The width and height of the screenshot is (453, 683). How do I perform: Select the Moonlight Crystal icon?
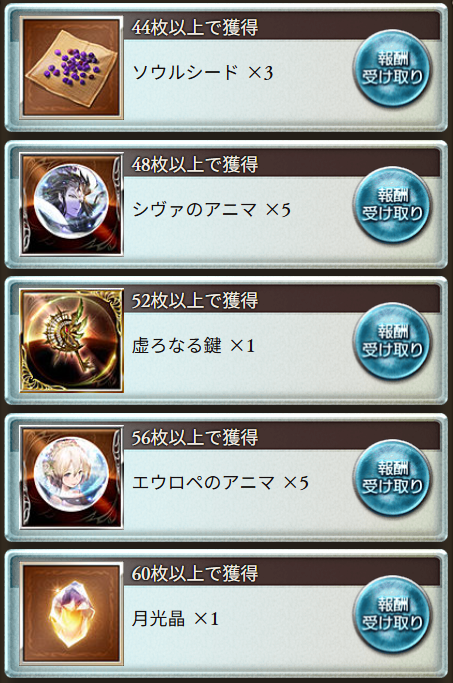click(x=71, y=614)
